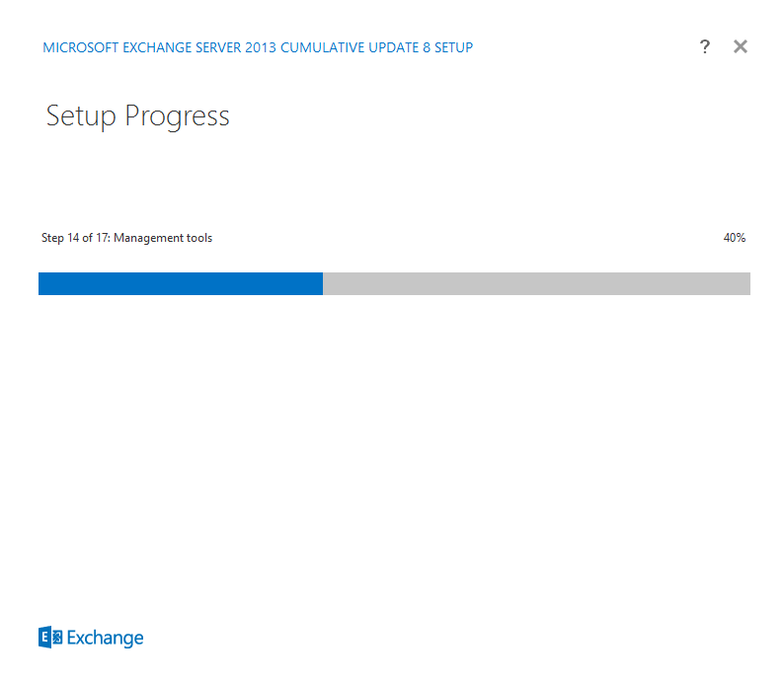Image resolution: width=784 pixels, height=684 pixels.
Task: Click the 40% progress percentage label
Action: point(735,238)
